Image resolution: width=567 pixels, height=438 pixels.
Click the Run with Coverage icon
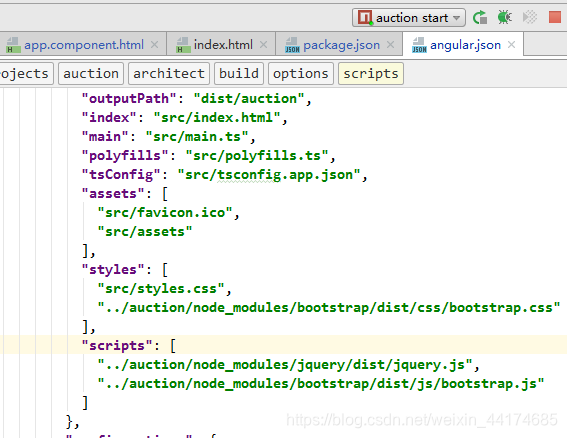pyautogui.click(x=530, y=17)
